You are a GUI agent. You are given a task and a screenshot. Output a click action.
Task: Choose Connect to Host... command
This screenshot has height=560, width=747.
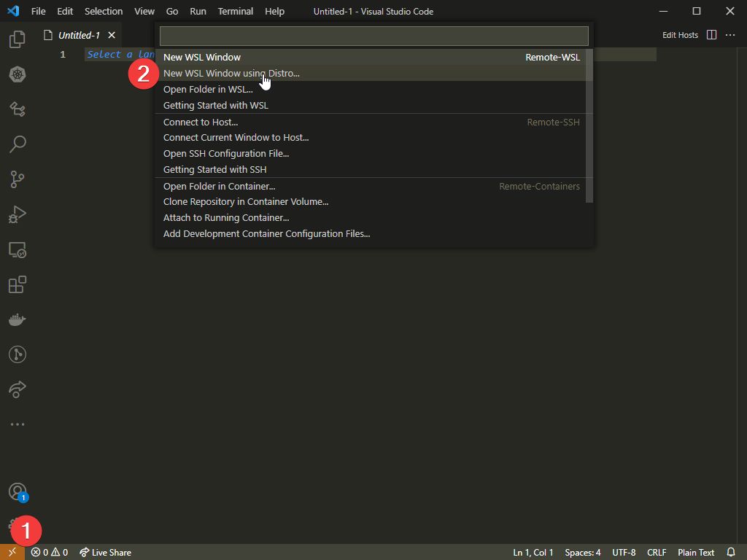pos(371,122)
